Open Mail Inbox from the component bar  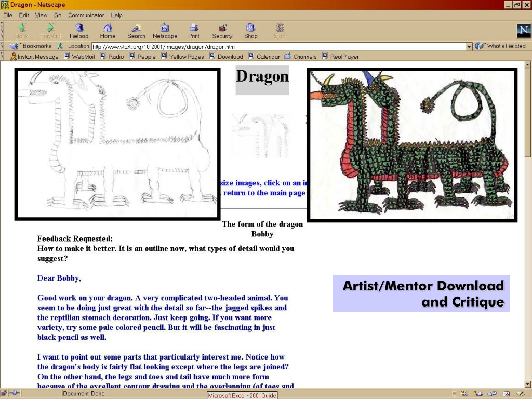click(x=478, y=394)
